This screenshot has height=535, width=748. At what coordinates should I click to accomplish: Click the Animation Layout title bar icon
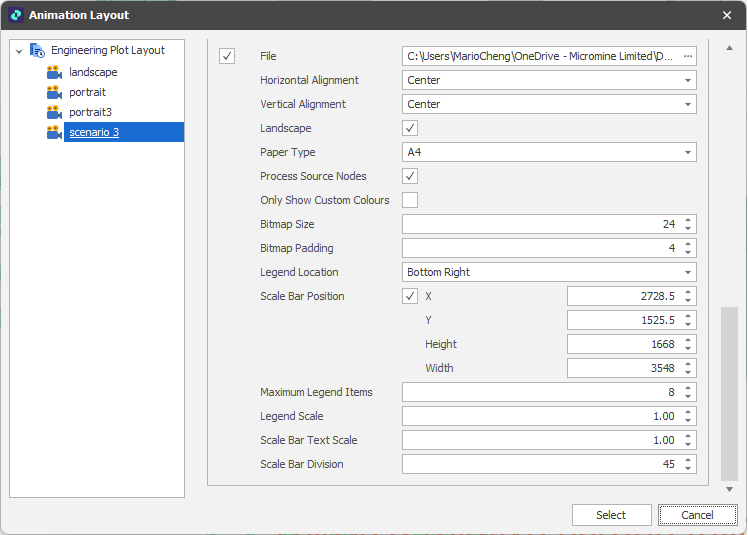[x=15, y=15]
